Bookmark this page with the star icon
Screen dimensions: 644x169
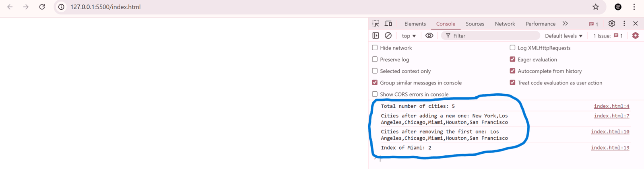[596, 7]
